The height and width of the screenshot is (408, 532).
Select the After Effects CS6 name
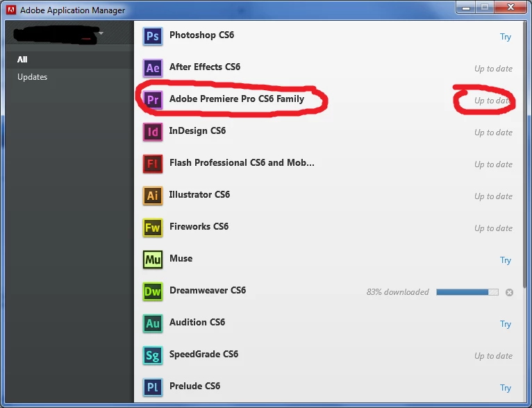(205, 67)
